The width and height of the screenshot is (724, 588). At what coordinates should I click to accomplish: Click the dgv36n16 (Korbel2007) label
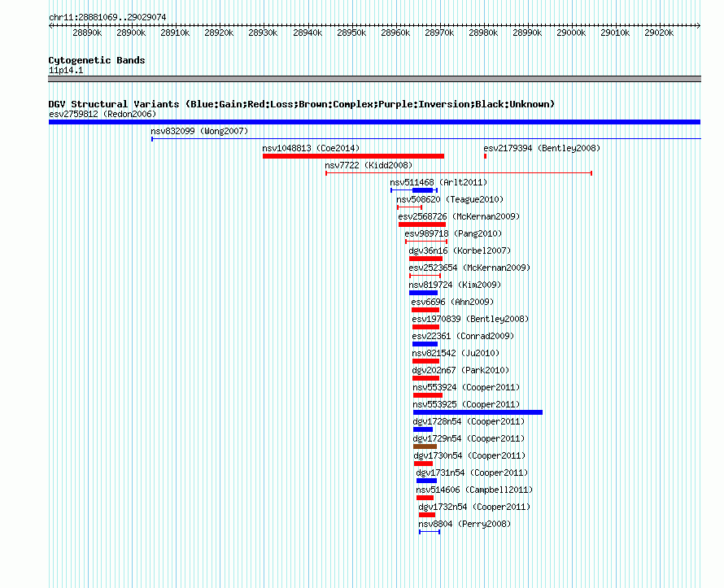tap(460, 250)
